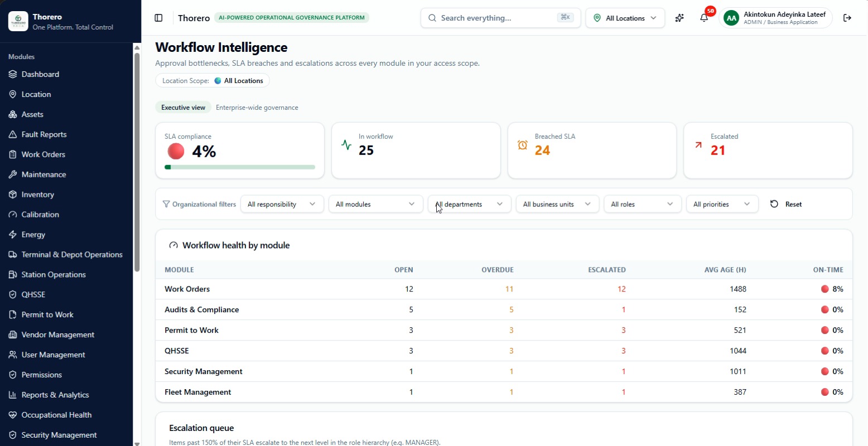Expand the All priorities filter
The width and height of the screenshot is (868, 446).
click(722, 204)
